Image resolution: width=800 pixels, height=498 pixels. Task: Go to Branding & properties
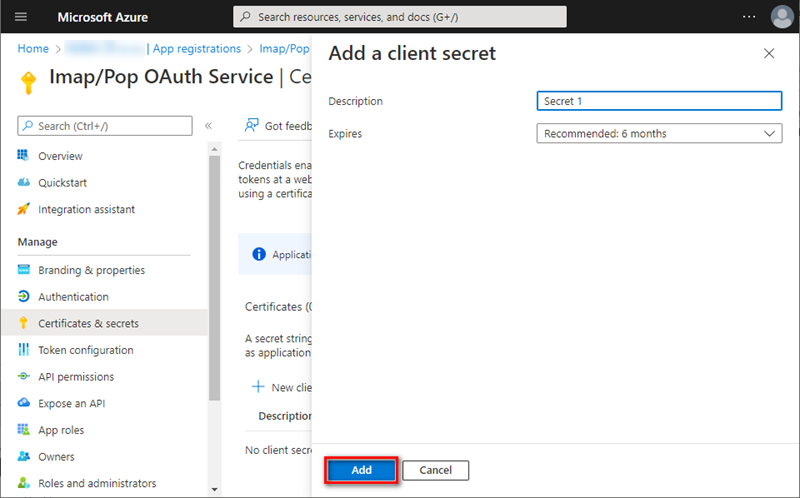coord(91,270)
